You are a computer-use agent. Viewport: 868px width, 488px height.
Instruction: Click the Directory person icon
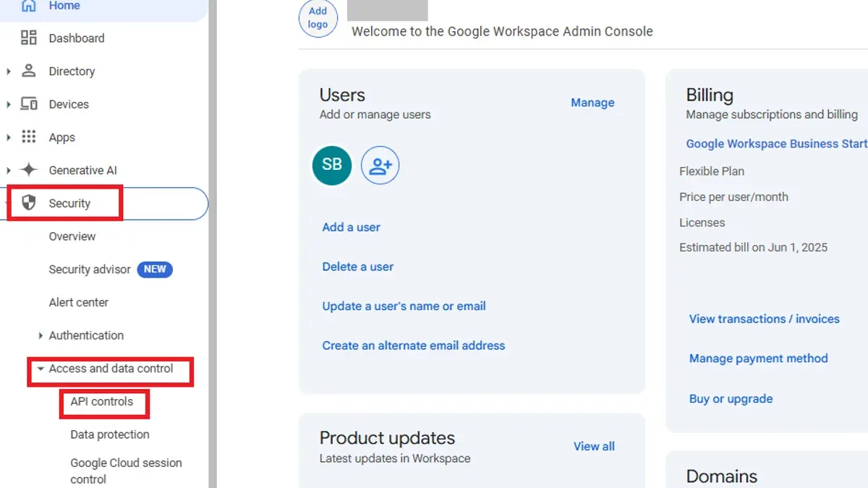click(29, 71)
